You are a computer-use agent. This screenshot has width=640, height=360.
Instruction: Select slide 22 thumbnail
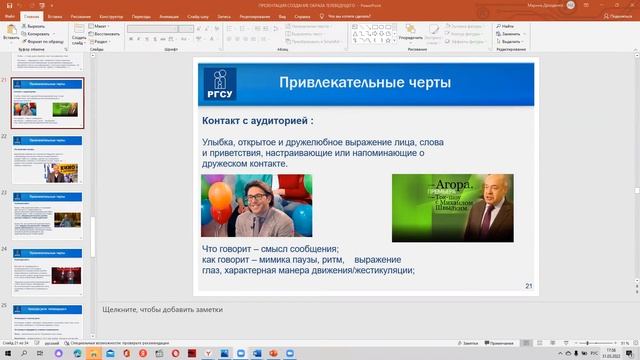point(47,160)
